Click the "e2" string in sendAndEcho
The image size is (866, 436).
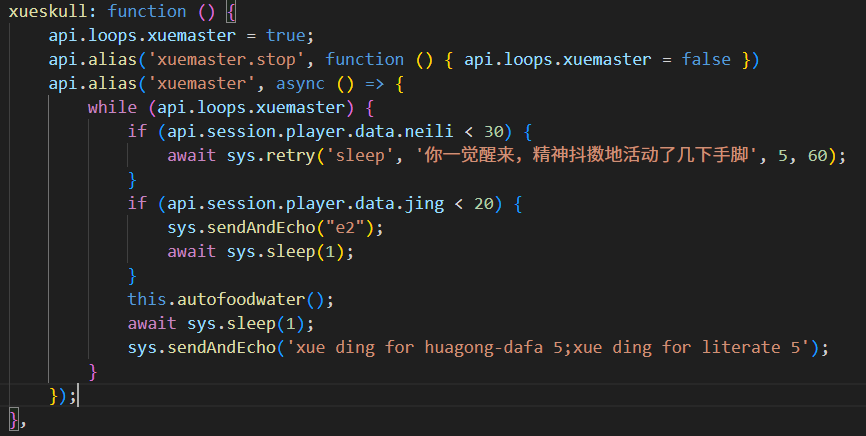(x=345, y=228)
